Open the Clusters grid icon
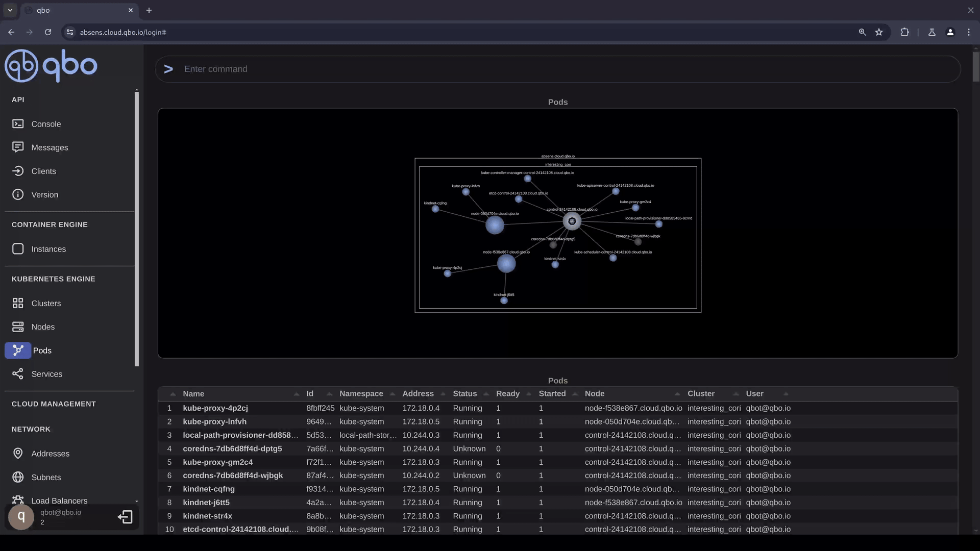 click(x=18, y=303)
